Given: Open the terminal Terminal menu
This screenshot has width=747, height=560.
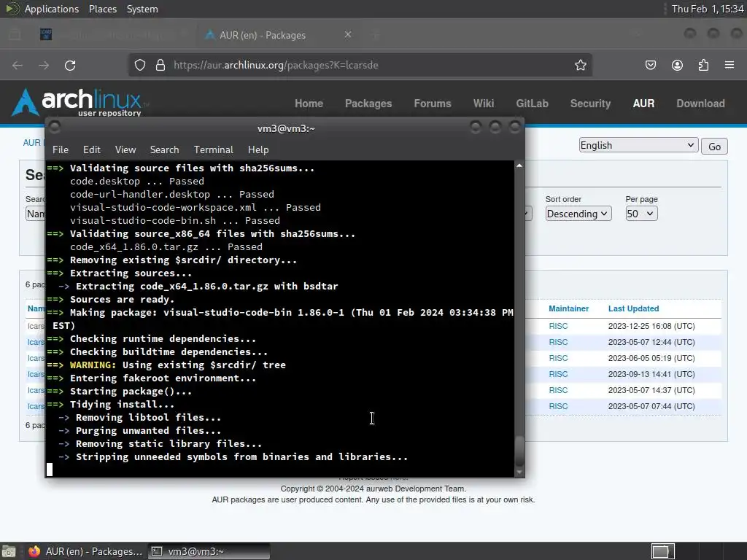Looking at the screenshot, I should click(214, 149).
